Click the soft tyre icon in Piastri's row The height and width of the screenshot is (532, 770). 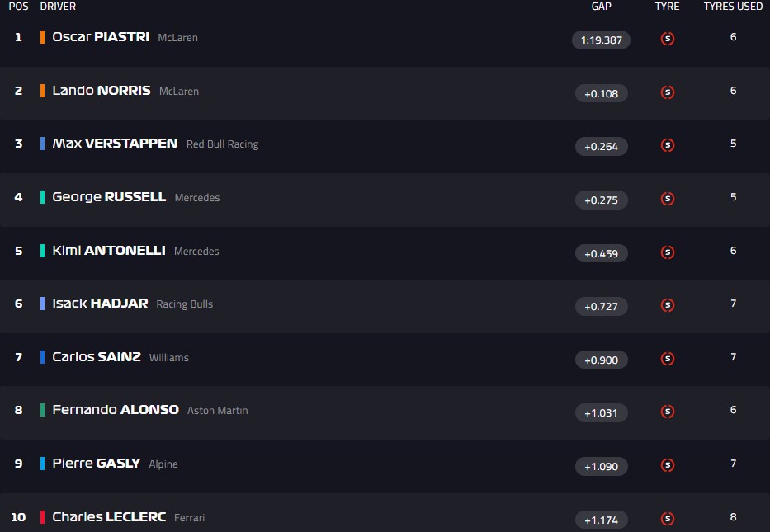point(668,39)
